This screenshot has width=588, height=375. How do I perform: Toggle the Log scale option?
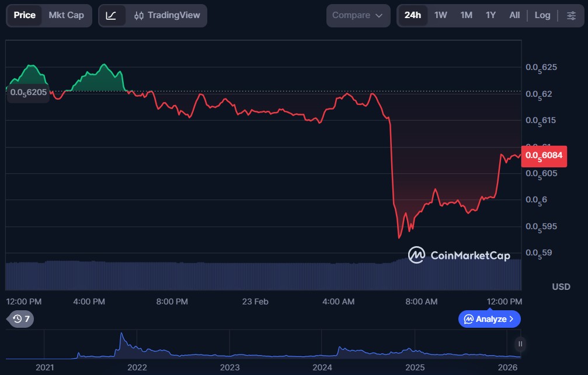tap(542, 16)
